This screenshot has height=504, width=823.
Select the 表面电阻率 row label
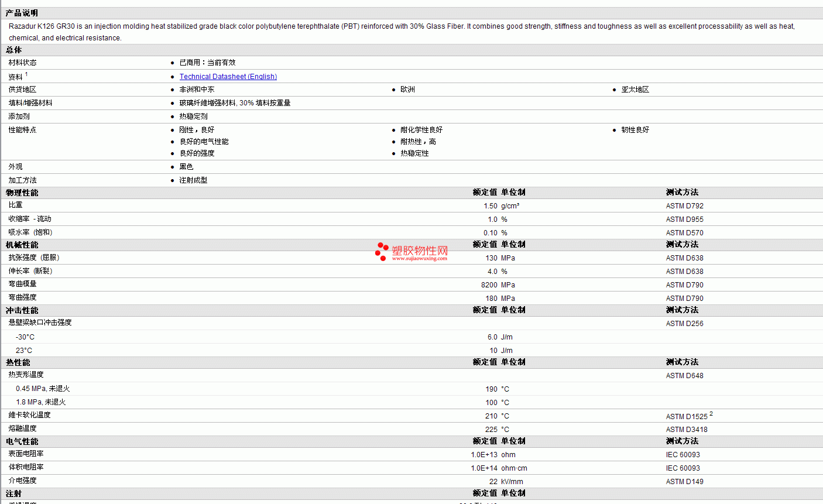[26, 454]
